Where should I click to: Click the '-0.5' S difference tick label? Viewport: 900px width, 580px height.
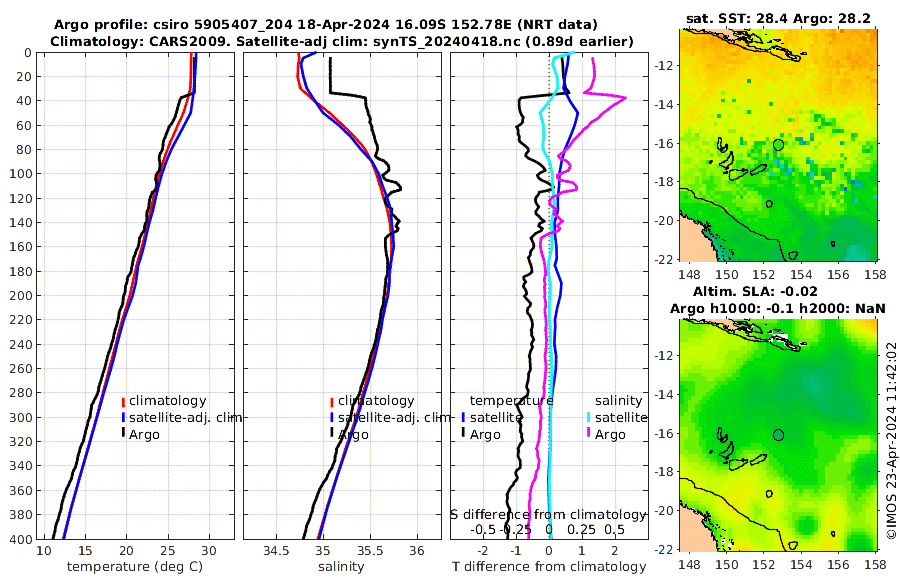point(483,529)
